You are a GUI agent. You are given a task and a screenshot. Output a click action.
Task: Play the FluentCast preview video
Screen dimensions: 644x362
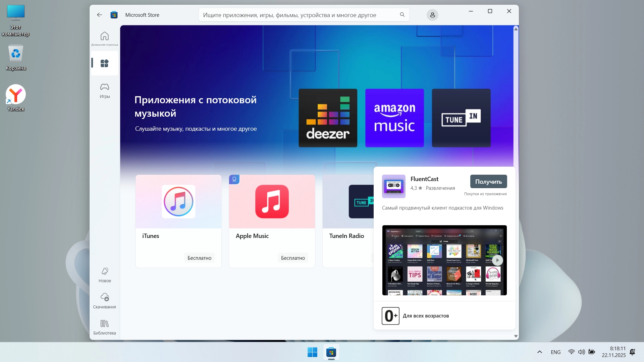[497, 260]
